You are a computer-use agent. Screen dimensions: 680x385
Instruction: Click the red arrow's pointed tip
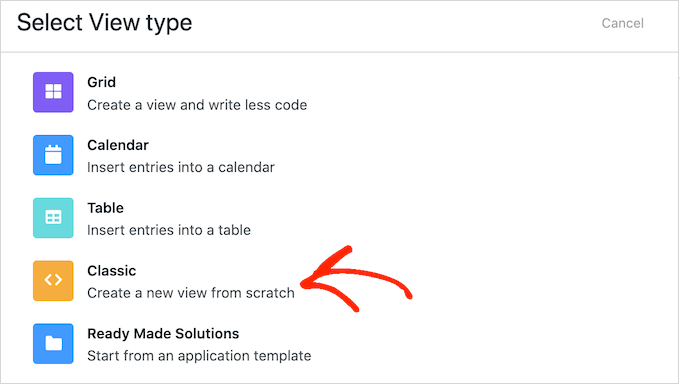pyautogui.click(x=304, y=284)
